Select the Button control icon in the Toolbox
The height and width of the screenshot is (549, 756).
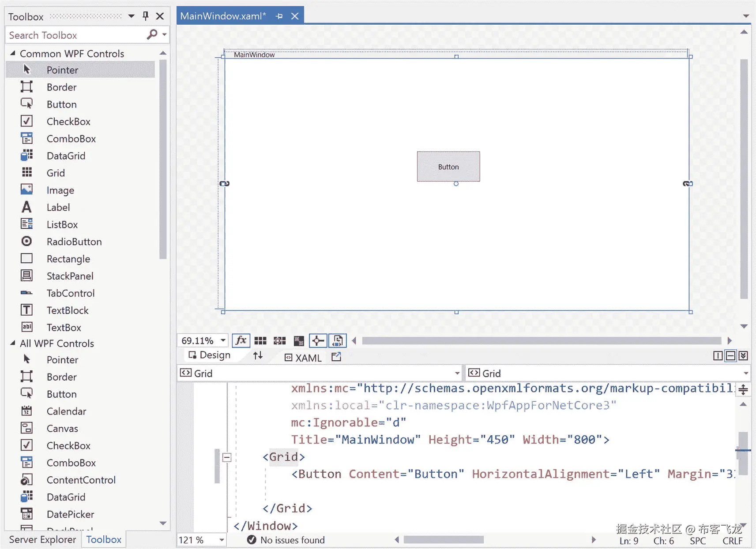pyautogui.click(x=27, y=104)
